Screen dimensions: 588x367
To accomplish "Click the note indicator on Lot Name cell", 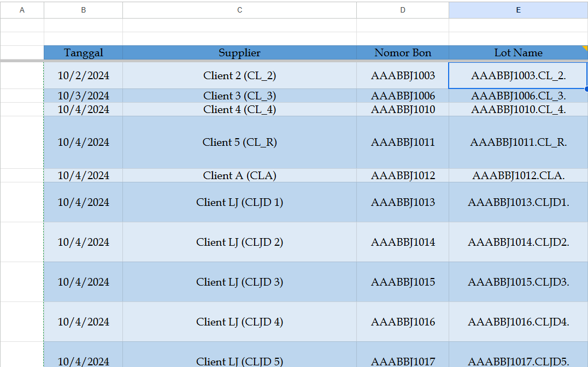I will pyautogui.click(x=585, y=48).
